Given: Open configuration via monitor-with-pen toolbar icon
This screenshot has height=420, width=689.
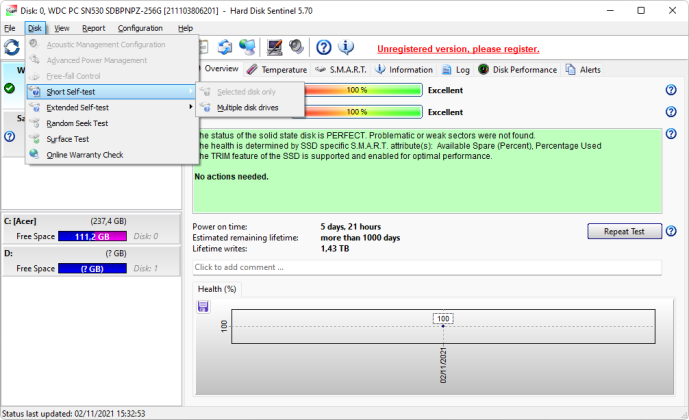Looking at the screenshot, I should pos(275,47).
